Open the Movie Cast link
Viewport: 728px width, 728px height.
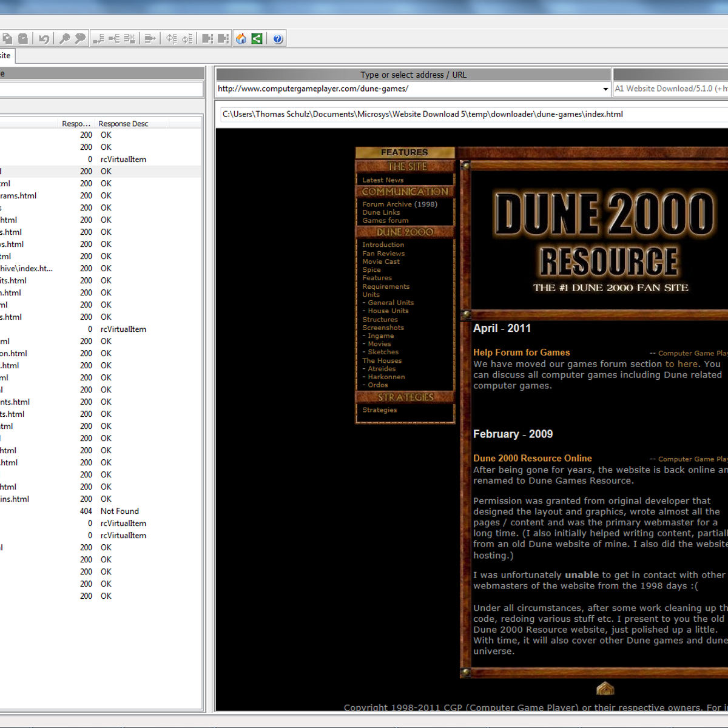pyautogui.click(x=381, y=261)
